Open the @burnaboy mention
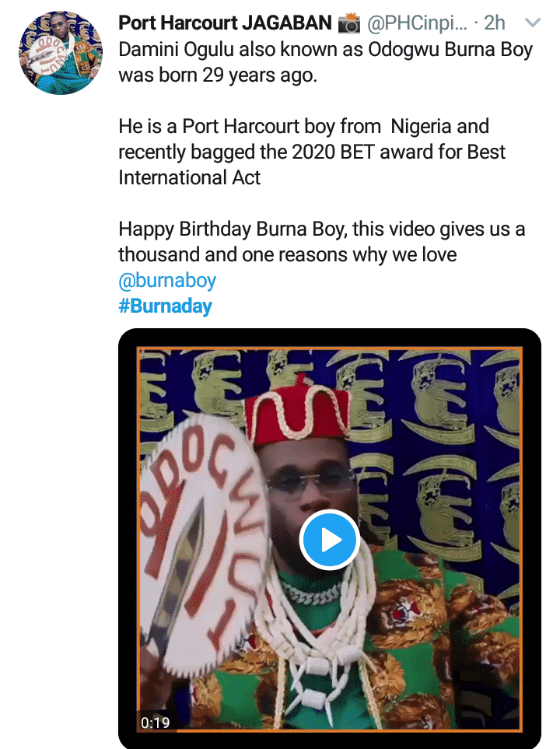 coord(167,279)
